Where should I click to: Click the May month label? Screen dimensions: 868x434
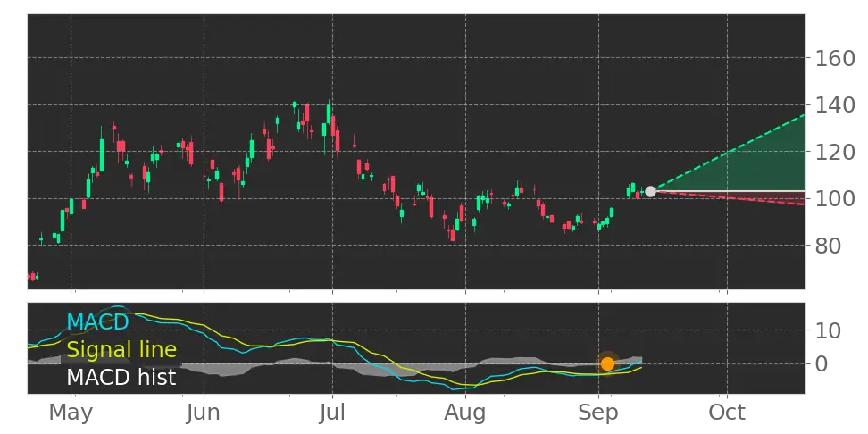coord(71,413)
